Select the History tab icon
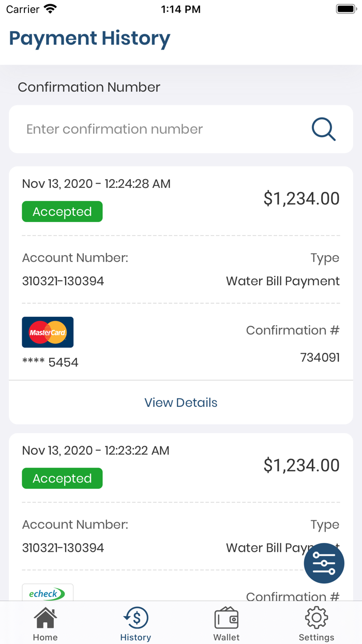This screenshot has height=644, width=362. (135, 617)
